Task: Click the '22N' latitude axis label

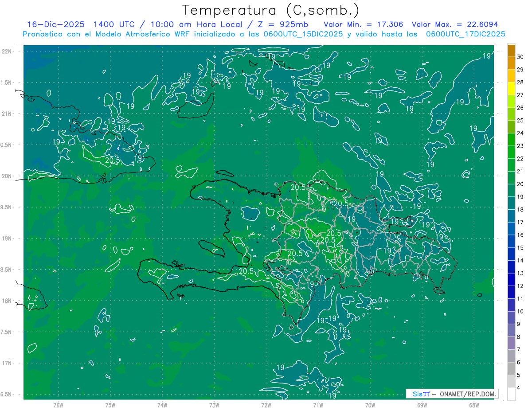Action: [x=8, y=51]
